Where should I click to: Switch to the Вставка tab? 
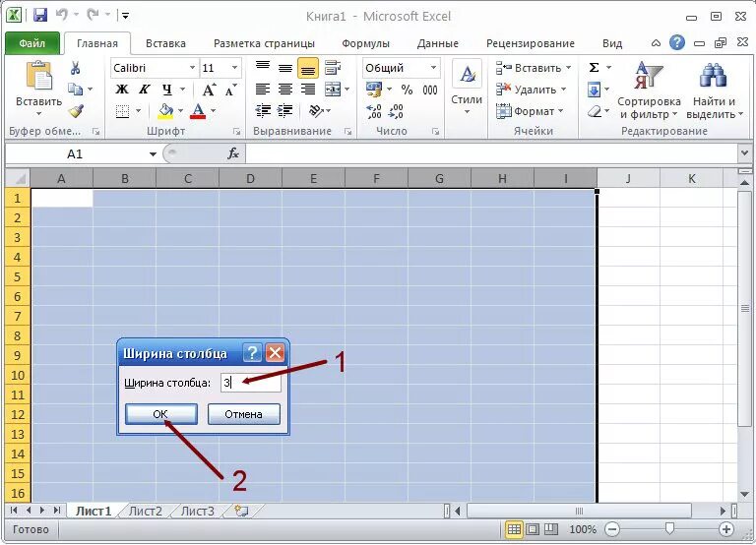165,43
